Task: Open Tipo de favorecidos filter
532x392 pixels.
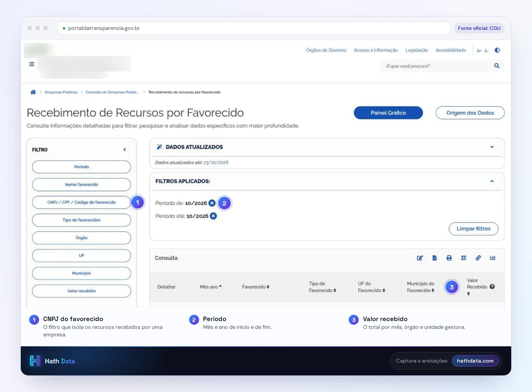Action: click(81, 220)
